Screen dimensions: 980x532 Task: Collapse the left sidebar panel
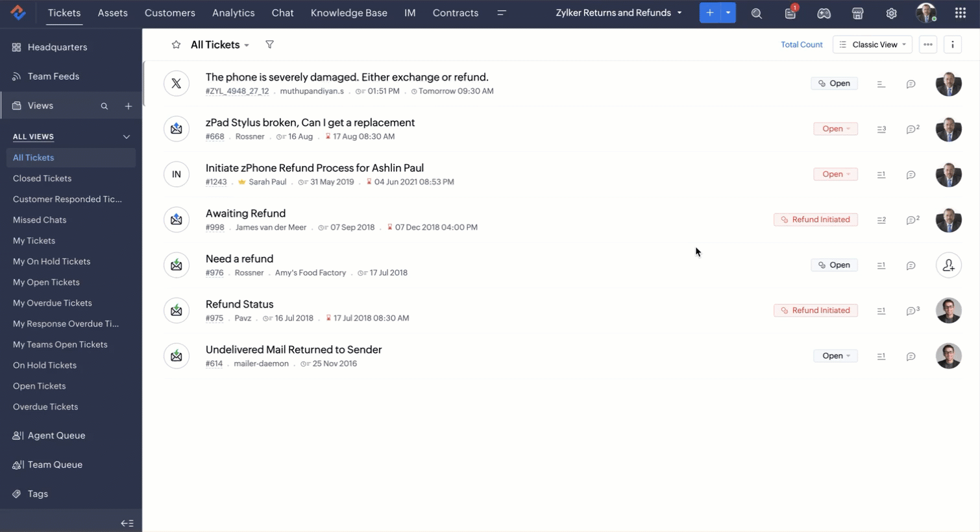point(127,523)
